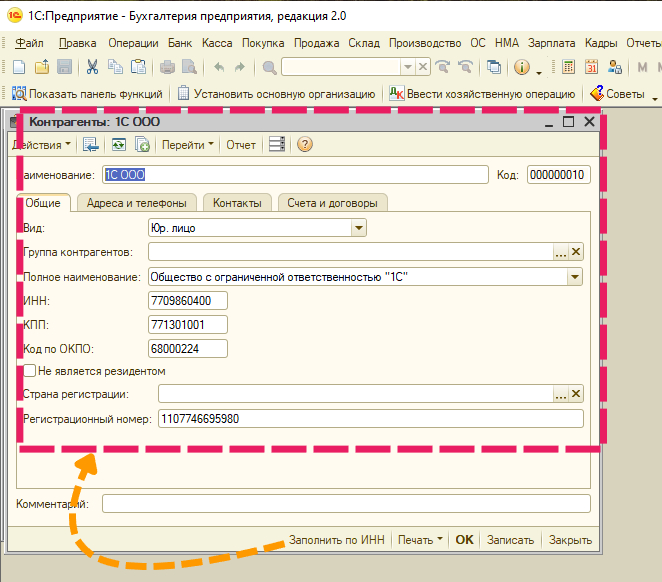This screenshot has height=582, width=662.
Task: Open the Calendar icon
Action: coord(591,67)
